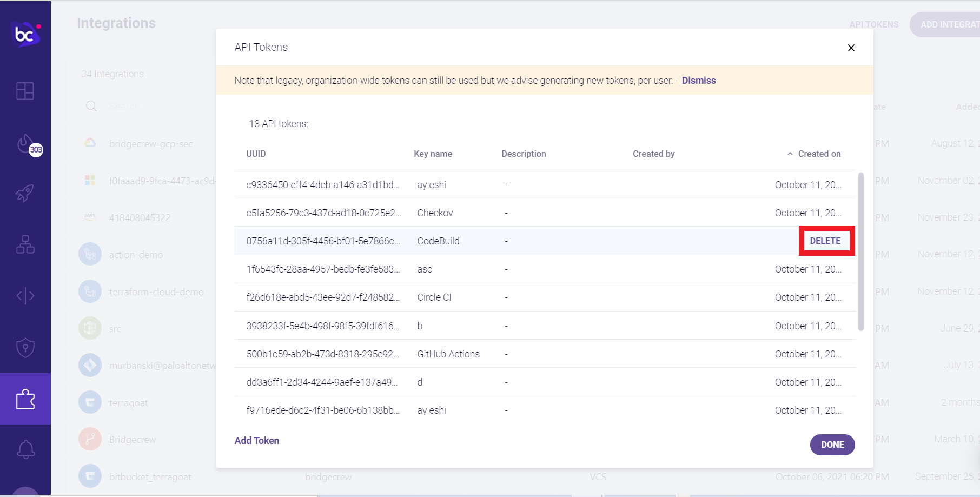Select the UUID starting with 1f6543fc
Image resolution: width=980 pixels, height=497 pixels.
coord(323,269)
